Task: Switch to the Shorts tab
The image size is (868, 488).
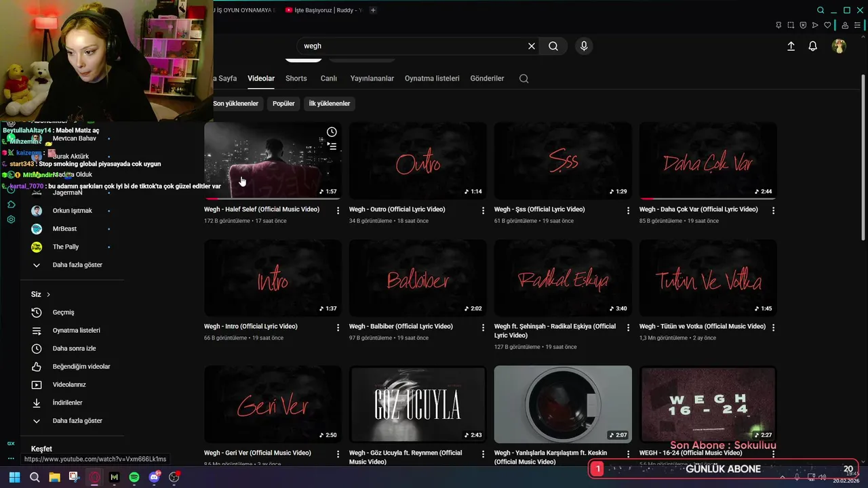Action: pos(296,79)
